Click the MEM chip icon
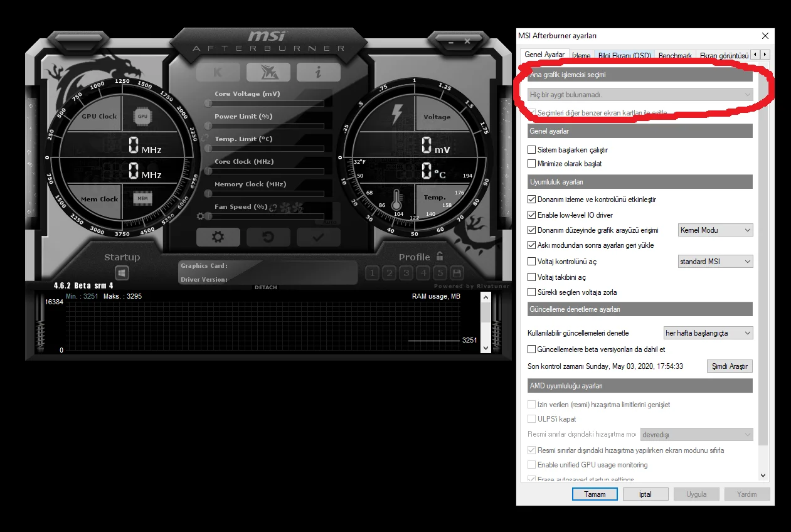This screenshot has width=791, height=532. click(x=142, y=199)
